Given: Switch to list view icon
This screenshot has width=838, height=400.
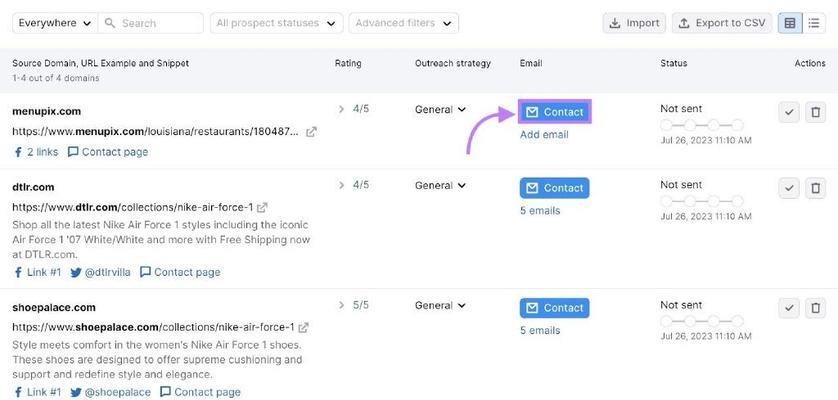Looking at the screenshot, I should click(x=813, y=23).
